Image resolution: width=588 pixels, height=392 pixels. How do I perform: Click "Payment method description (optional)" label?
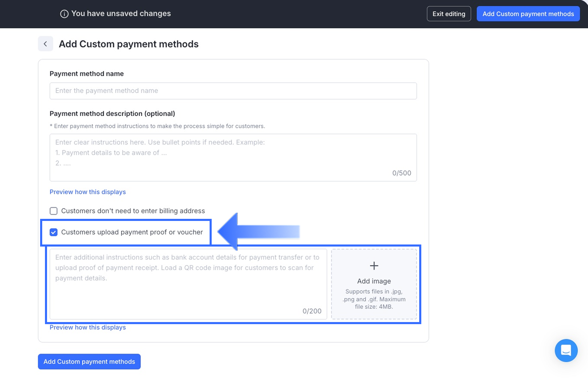(112, 114)
